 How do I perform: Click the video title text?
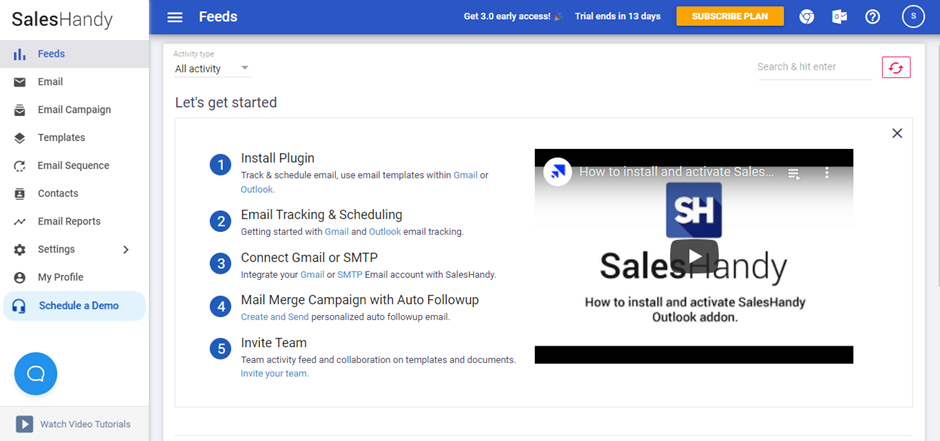click(x=676, y=173)
